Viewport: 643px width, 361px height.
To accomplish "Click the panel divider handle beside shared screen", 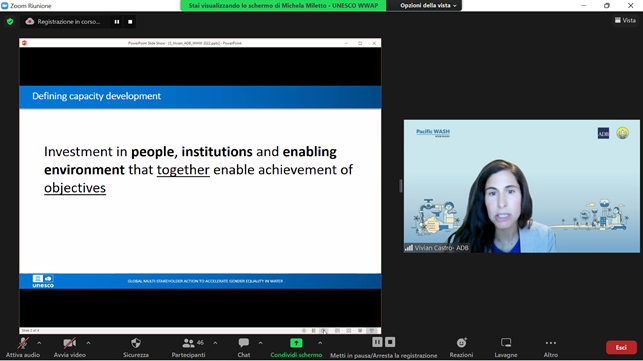I will coord(401,186).
